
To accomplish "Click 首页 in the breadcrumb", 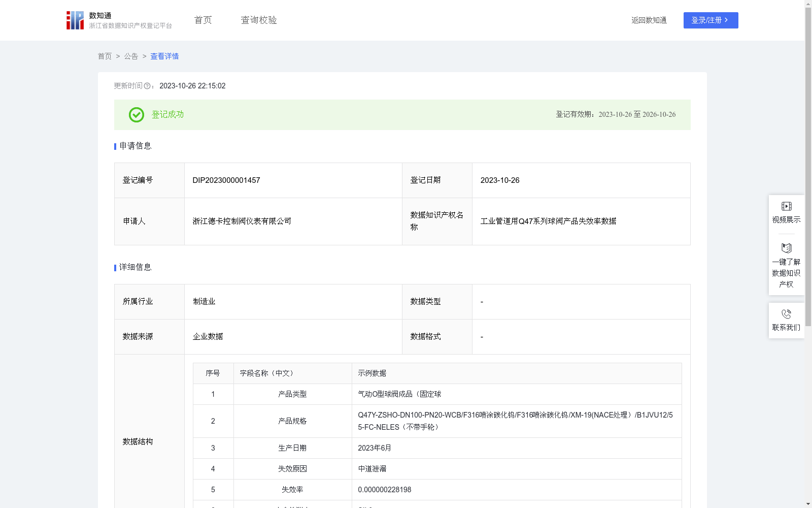I will [105, 56].
